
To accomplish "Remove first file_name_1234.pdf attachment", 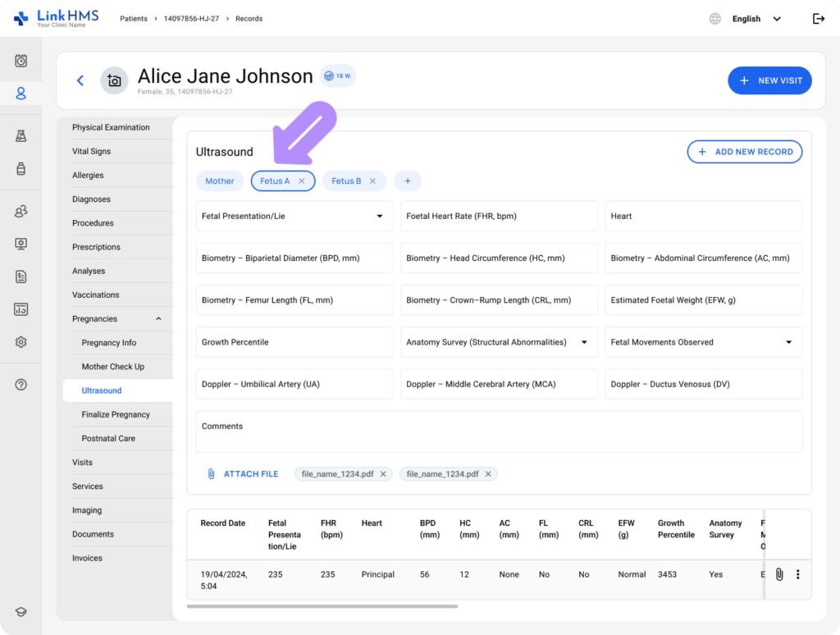I will coord(383,474).
